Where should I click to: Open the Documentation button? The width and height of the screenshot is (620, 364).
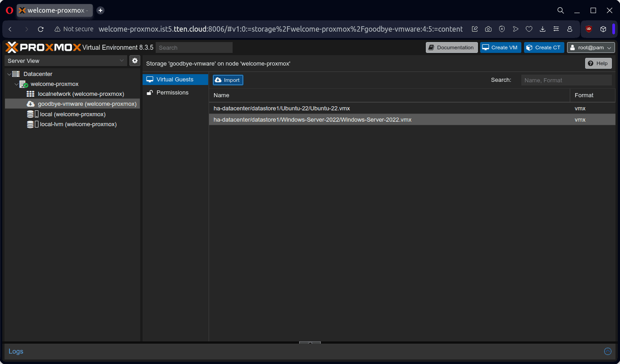(x=452, y=47)
